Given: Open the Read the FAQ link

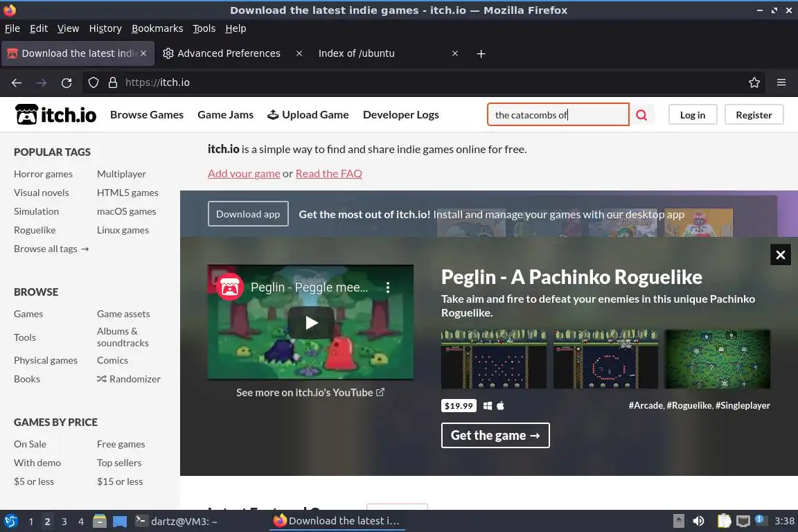Looking at the screenshot, I should [329, 174].
